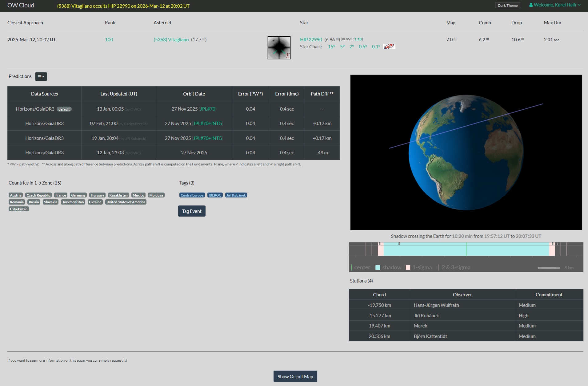
Task: Select the CentralEurope tag
Action: click(192, 195)
